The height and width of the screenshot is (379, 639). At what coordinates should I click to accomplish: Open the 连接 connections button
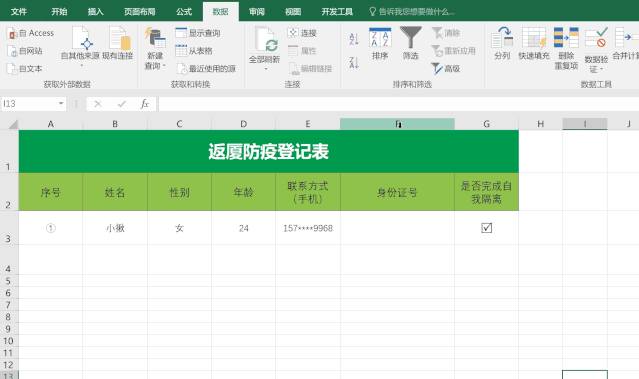click(x=302, y=33)
